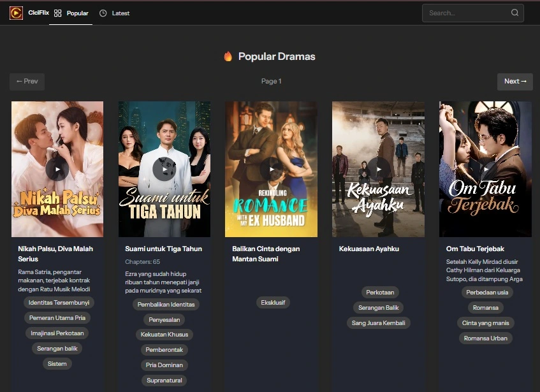Select the Sistem tag

pos(57,363)
